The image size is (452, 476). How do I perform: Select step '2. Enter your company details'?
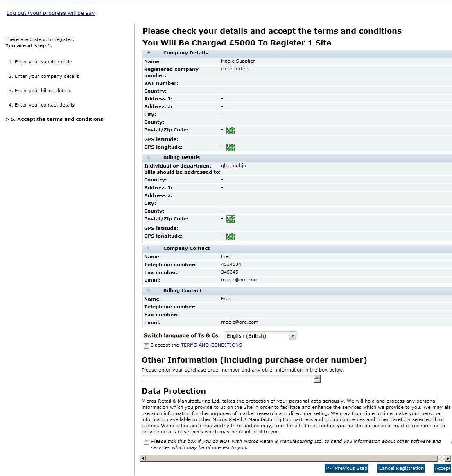pos(45,76)
